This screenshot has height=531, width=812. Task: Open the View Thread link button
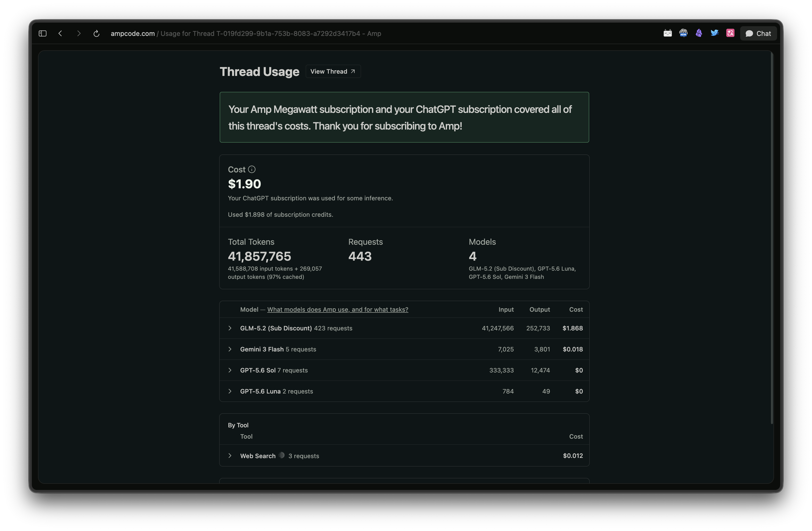tap(333, 71)
